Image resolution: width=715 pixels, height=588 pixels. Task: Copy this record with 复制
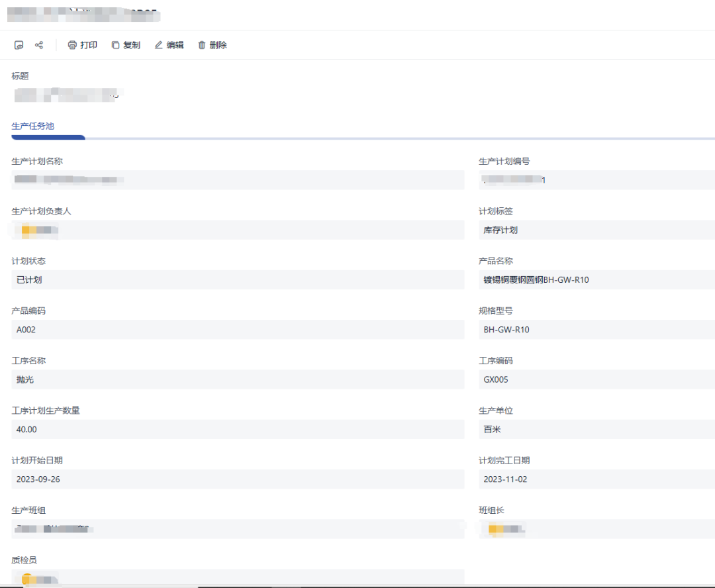[x=126, y=45]
